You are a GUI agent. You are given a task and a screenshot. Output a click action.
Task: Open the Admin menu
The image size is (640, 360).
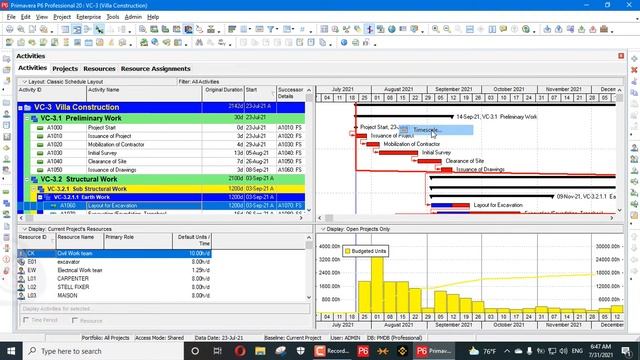click(x=133, y=17)
